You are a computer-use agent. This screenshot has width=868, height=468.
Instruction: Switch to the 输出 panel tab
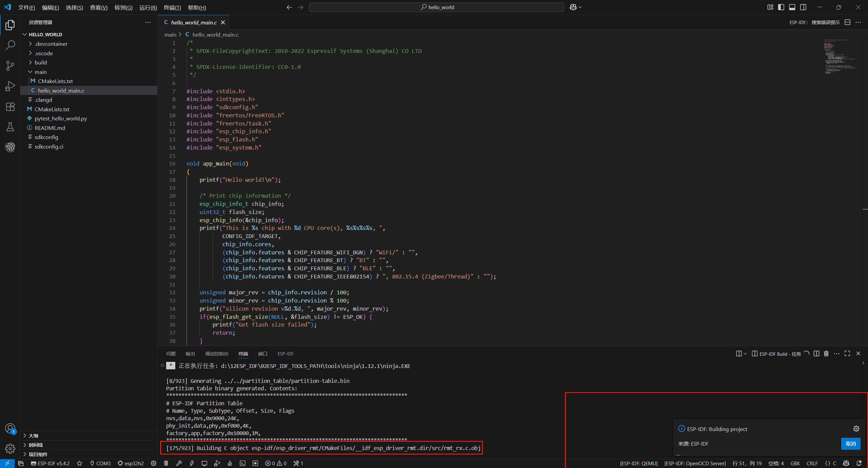click(x=190, y=354)
